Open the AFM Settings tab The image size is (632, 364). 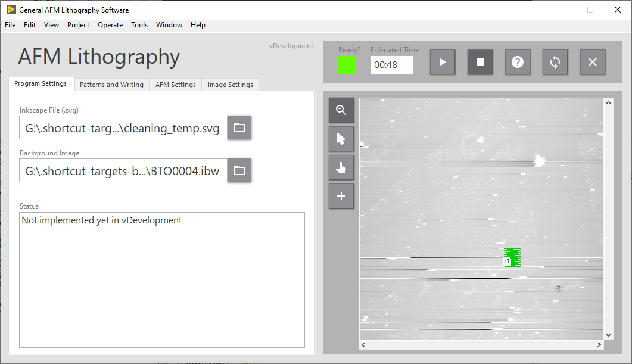(175, 85)
